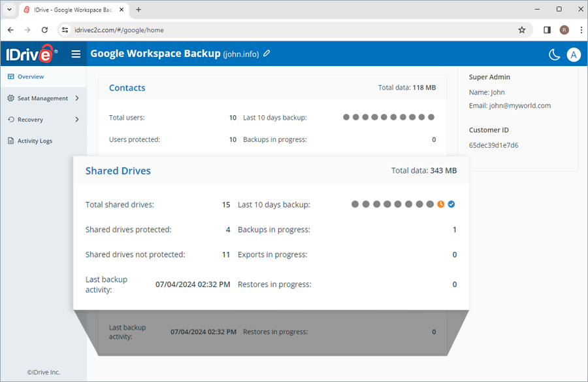Click the Seat Management gear icon

pos(11,98)
